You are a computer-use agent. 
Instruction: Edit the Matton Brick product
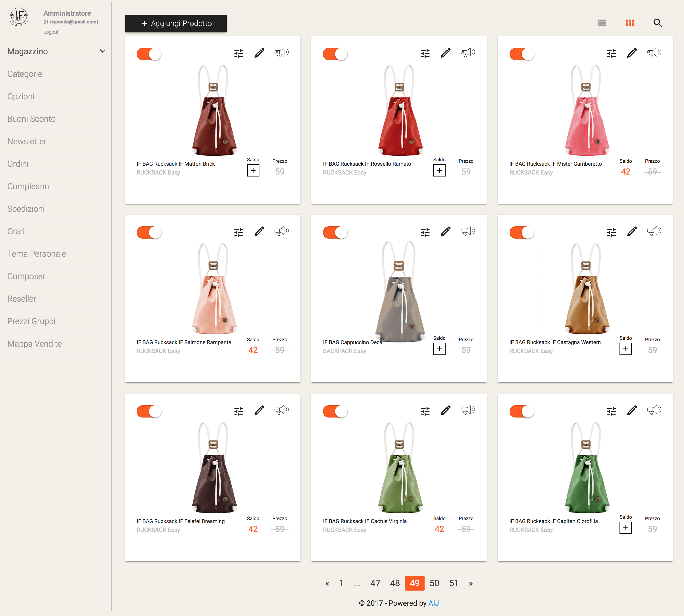(x=259, y=53)
